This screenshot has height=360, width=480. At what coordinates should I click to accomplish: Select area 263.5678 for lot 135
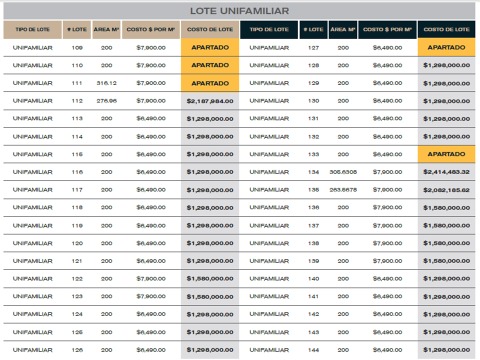tap(343, 190)
